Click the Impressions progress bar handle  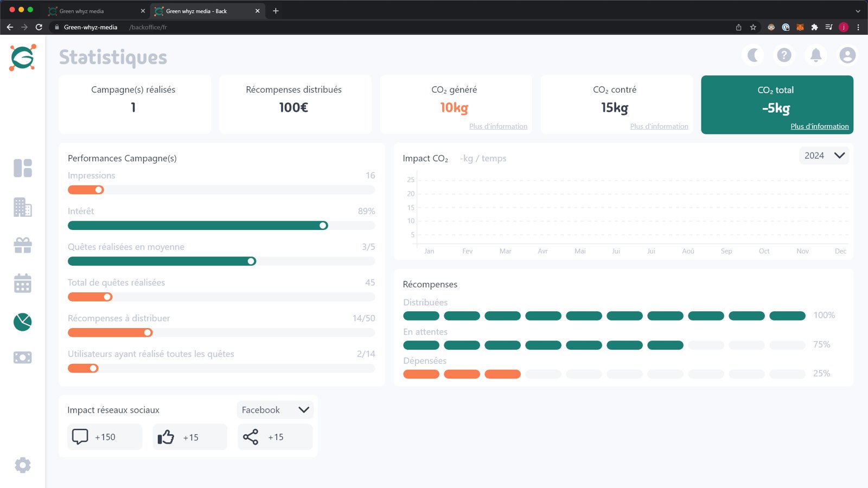click(x=99, y=190)
